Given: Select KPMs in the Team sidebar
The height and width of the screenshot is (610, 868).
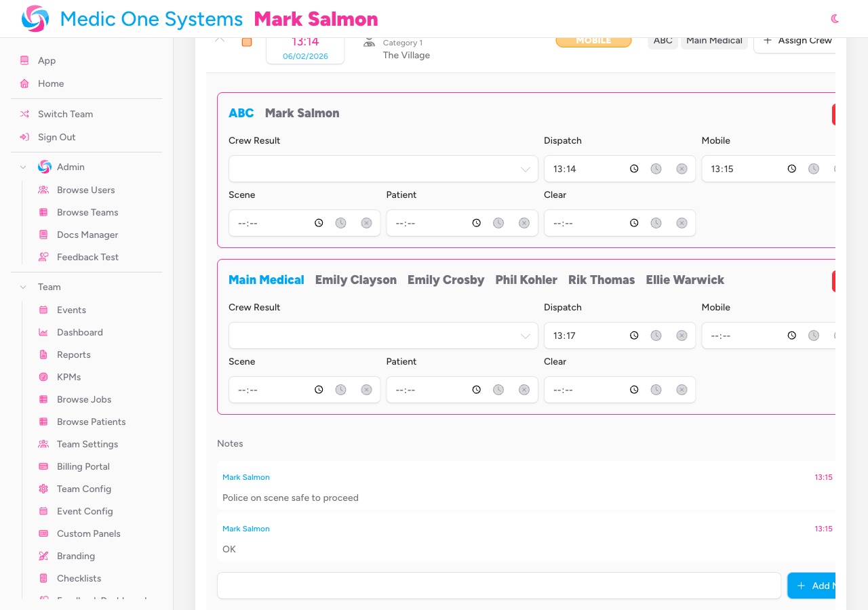Looking at the screenshot, I should (x=68, y=377).
